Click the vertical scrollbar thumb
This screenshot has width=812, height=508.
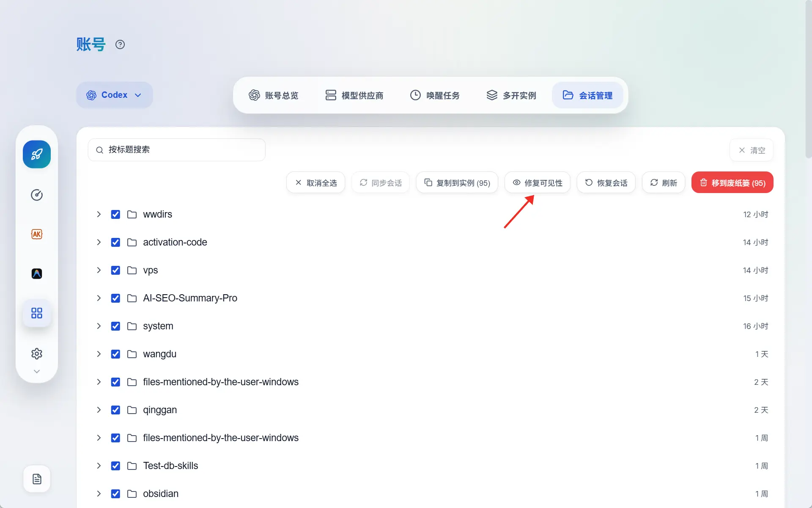[x=809, y=79]
